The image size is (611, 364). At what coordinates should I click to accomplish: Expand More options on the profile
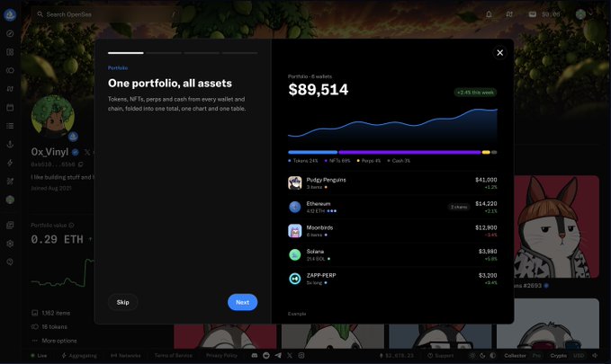55,341
